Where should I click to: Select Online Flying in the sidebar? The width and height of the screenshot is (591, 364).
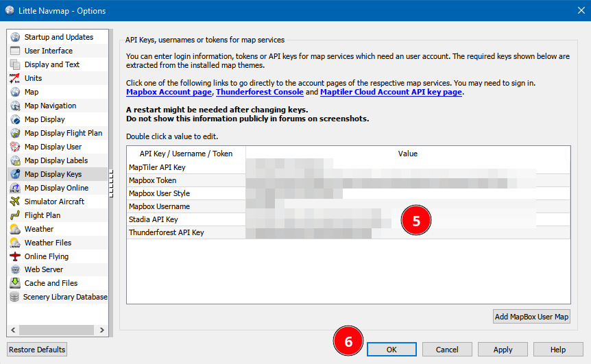(x=47, y=256)
